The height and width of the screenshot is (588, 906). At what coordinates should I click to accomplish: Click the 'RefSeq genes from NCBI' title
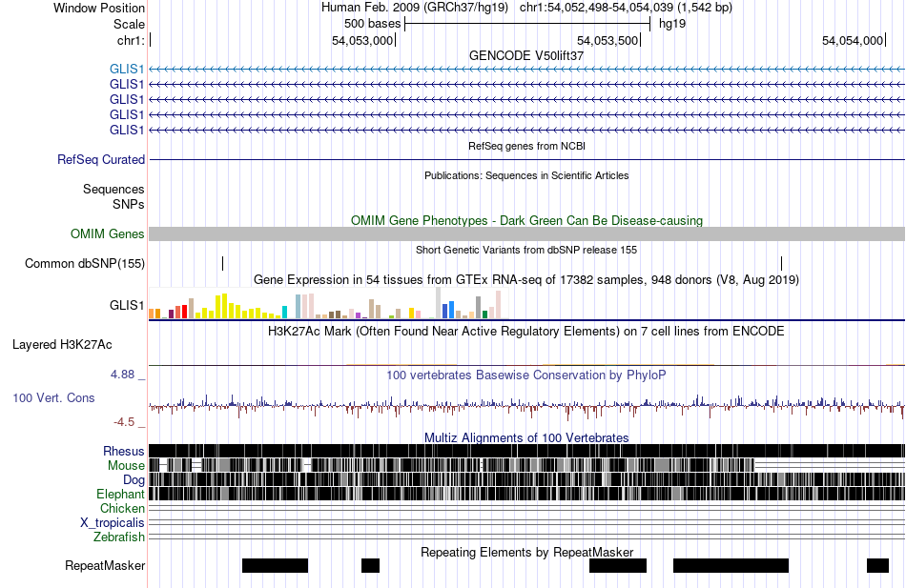pos(526,146)
